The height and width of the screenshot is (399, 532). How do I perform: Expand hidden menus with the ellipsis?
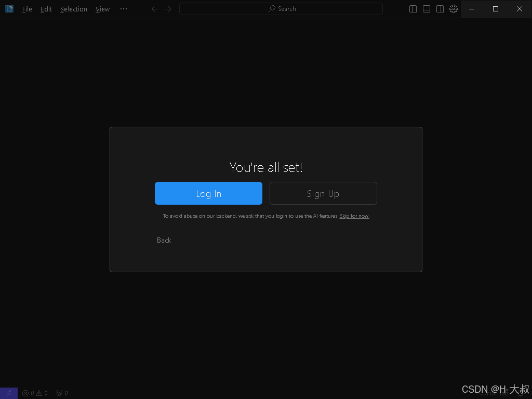tap(124, 9)
